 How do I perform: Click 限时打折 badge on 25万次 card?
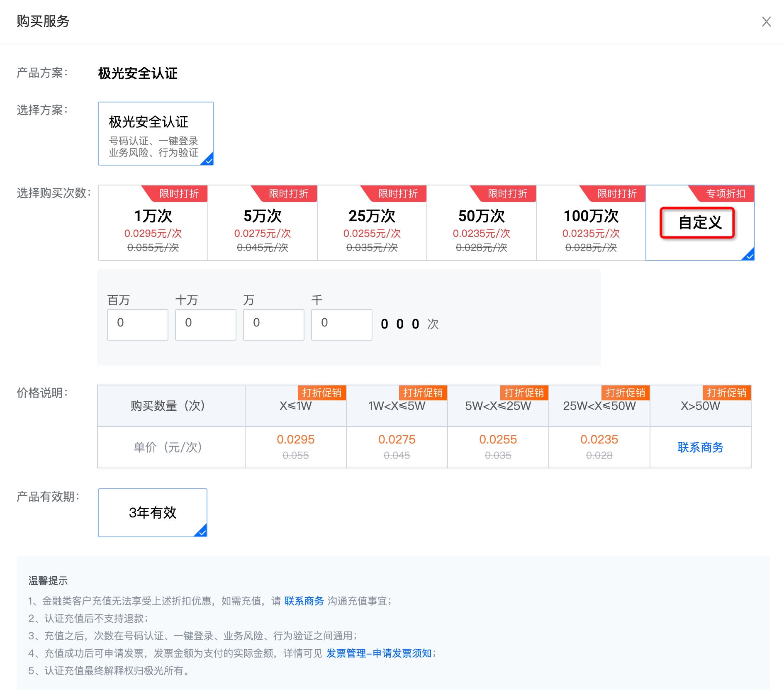click(x=394, y=193)
